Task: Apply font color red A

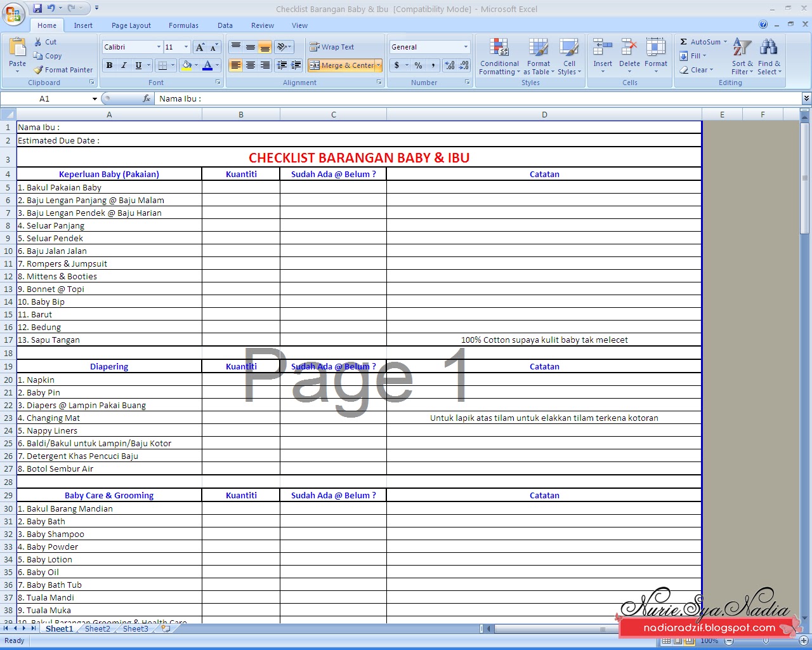Action: pyautogui.click(x=207, y=65)
